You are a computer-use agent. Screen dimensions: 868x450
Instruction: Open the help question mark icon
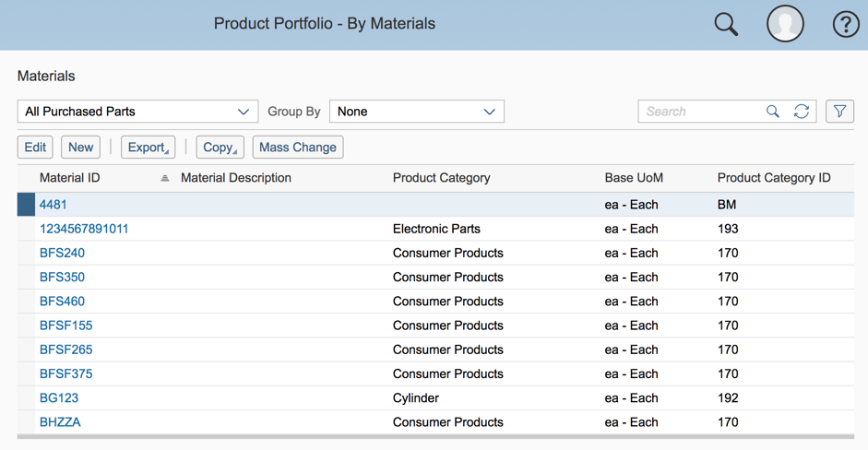[x=846, y=24]
